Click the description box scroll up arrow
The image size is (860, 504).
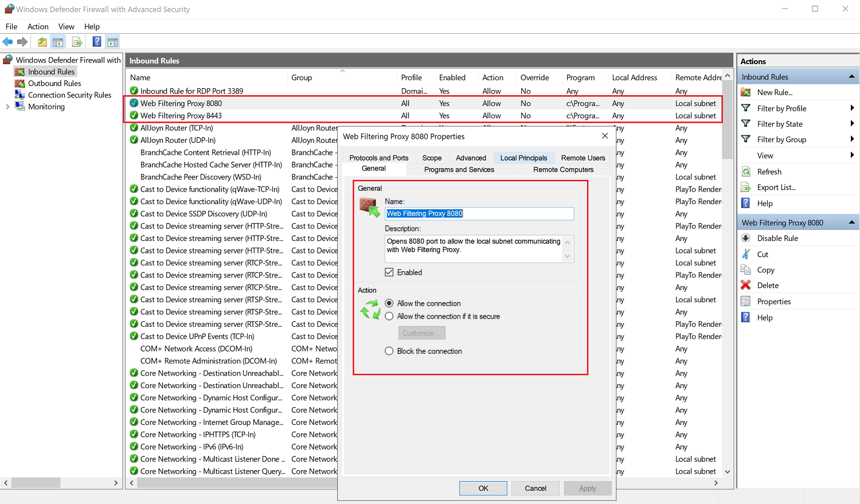568,242
